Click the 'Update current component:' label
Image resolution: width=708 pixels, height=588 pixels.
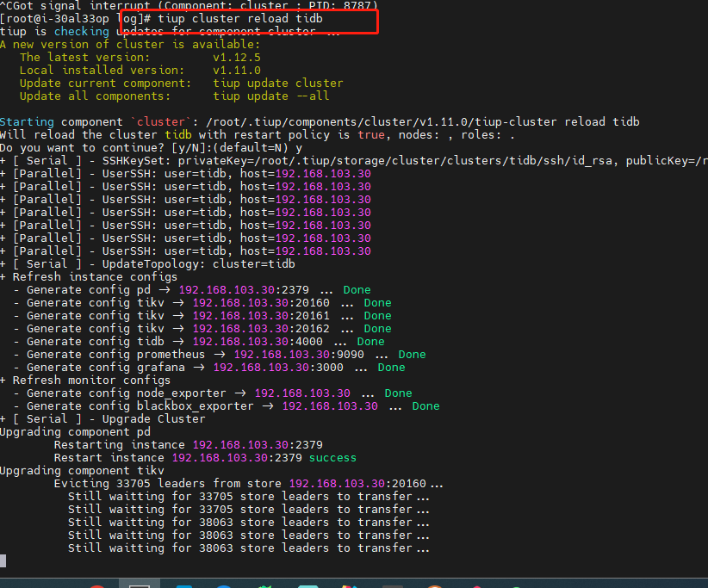click(x=105, y=84)
